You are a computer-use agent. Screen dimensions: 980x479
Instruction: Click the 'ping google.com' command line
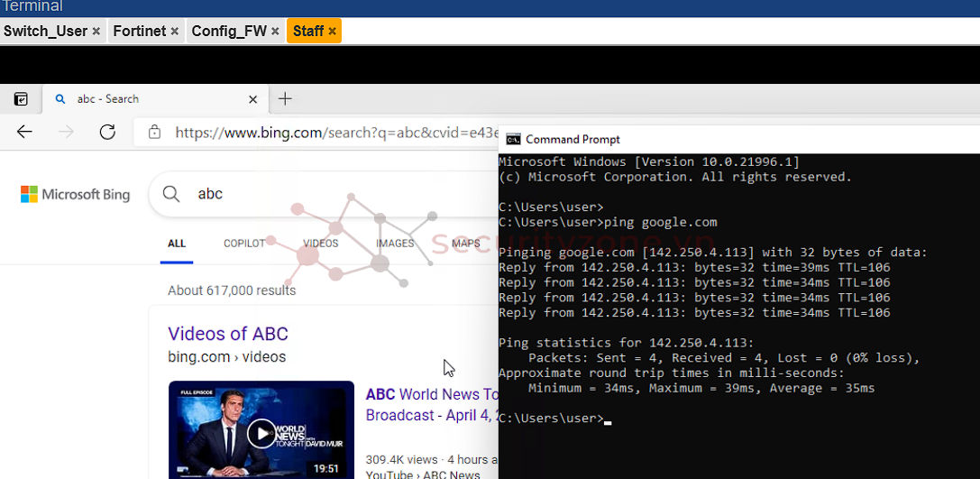pyautogui.click(x=609, y=222)
